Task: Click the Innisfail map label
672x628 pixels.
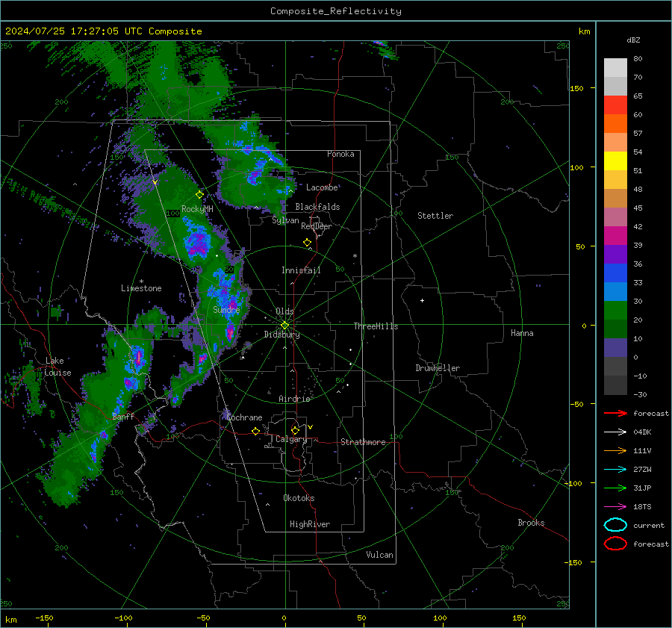Action: [301, 270]
